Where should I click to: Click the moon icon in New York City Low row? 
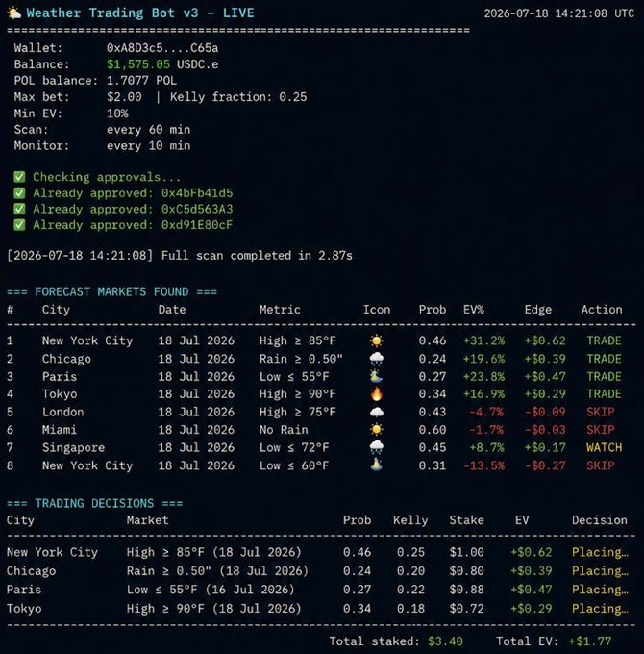[377, 465]
